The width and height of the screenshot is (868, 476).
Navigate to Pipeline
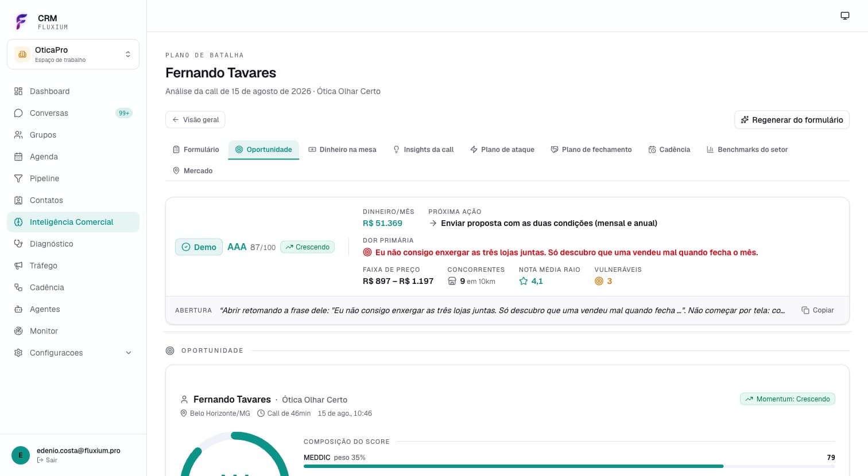tap(73, 178)
